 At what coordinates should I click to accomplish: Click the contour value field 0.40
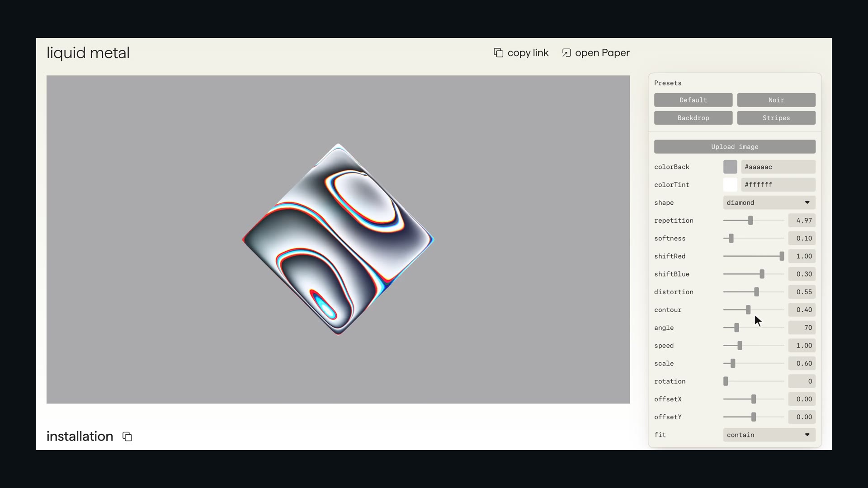click(802, 310)
